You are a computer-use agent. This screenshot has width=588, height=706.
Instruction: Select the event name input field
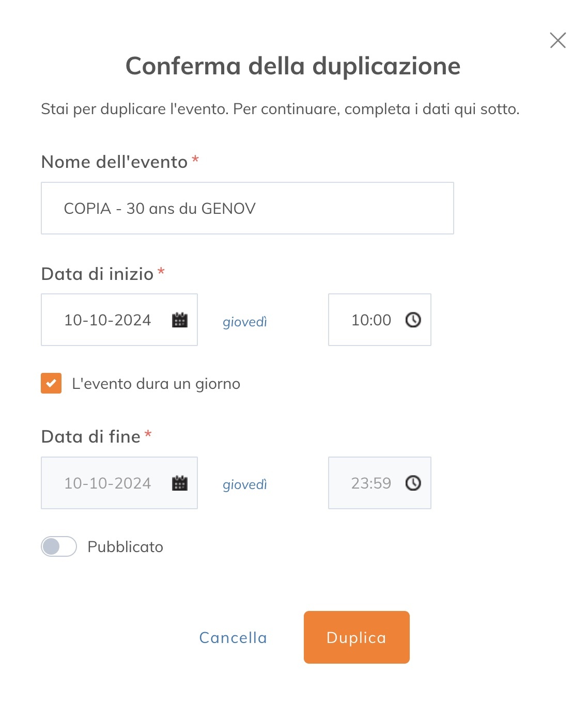coord(247,208)
